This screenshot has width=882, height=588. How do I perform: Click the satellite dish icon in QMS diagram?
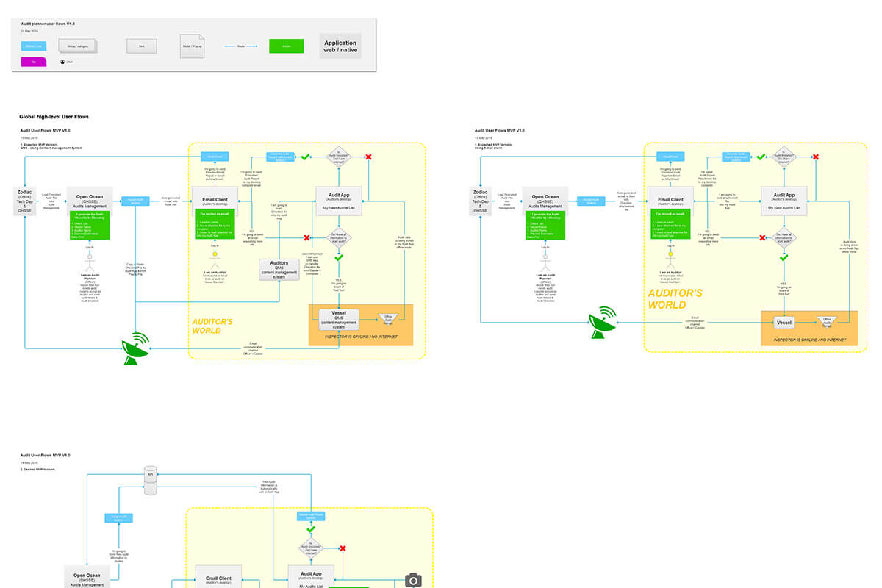(x=135, y=348)
